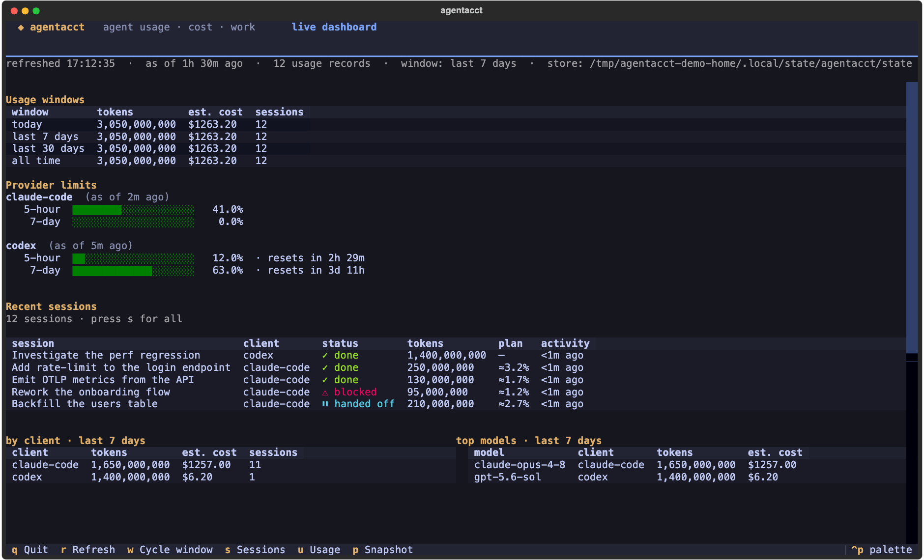Click the '$6.20' cost in by client table
This screenshot has width=924, height=560.
point(197,477)
